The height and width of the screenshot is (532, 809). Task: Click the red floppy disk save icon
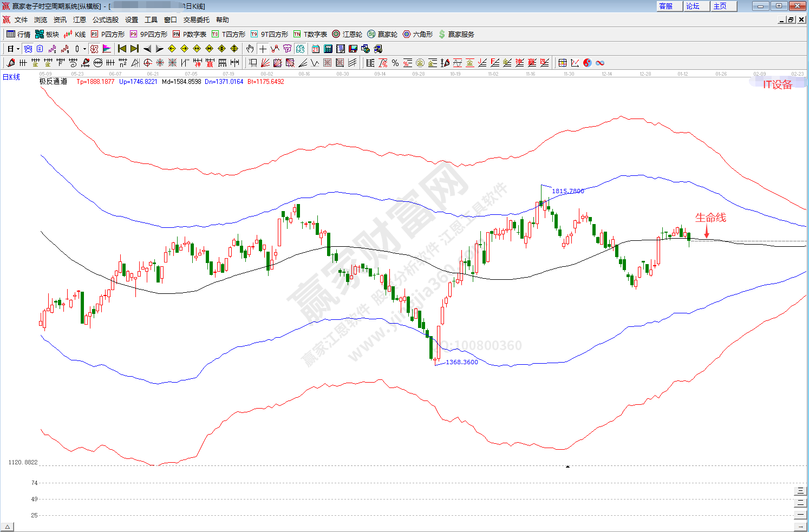pyautogui.click(x=353, y=49)
